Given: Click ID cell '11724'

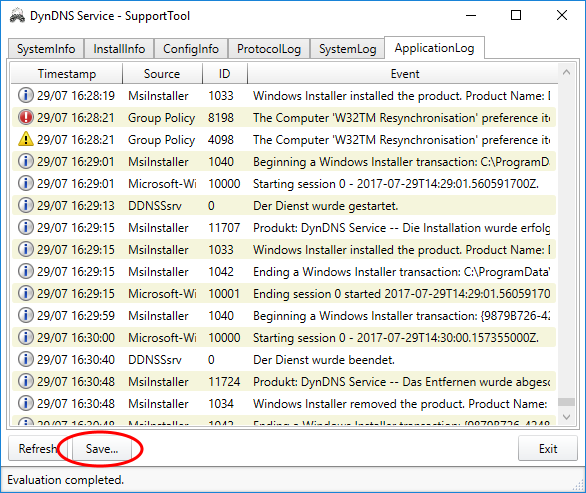Looking at the screenshot, I should (x=224, y=382).
